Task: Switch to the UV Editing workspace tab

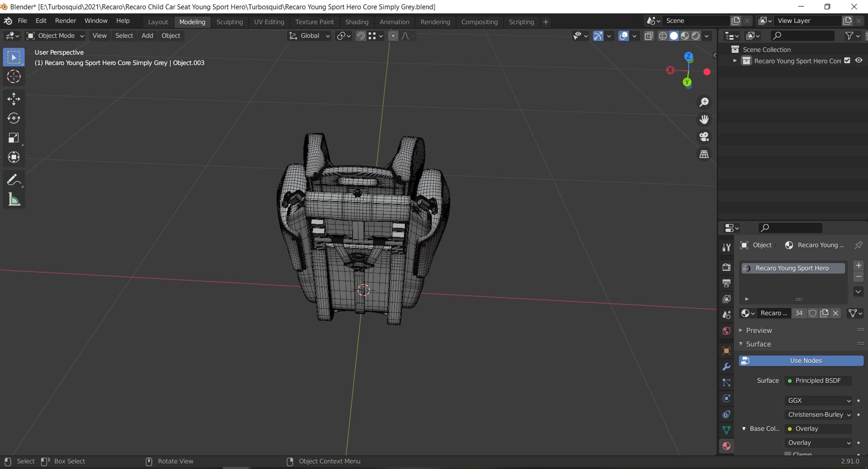Action: 269,22
